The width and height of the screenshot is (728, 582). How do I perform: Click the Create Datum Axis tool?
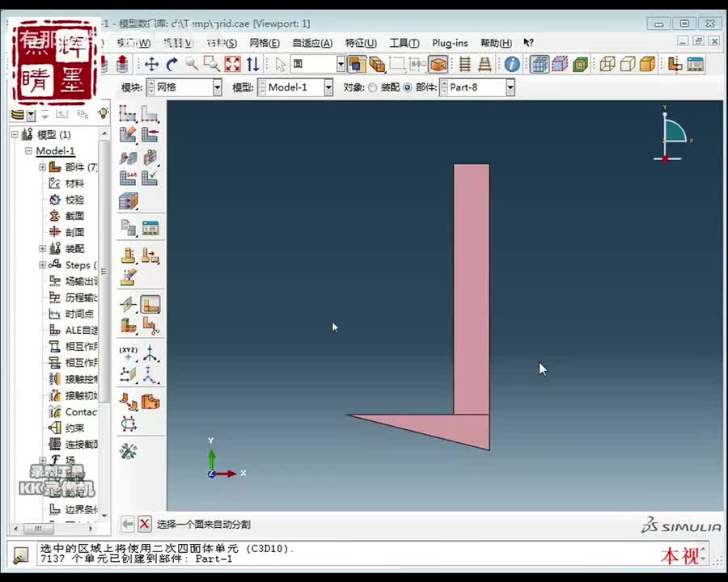[x=150, y=354]
